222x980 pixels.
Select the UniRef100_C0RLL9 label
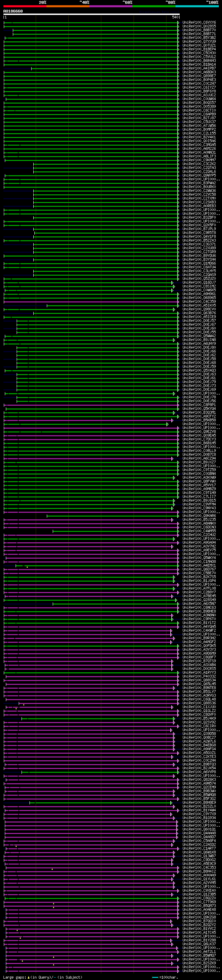[x=199, y=451]
